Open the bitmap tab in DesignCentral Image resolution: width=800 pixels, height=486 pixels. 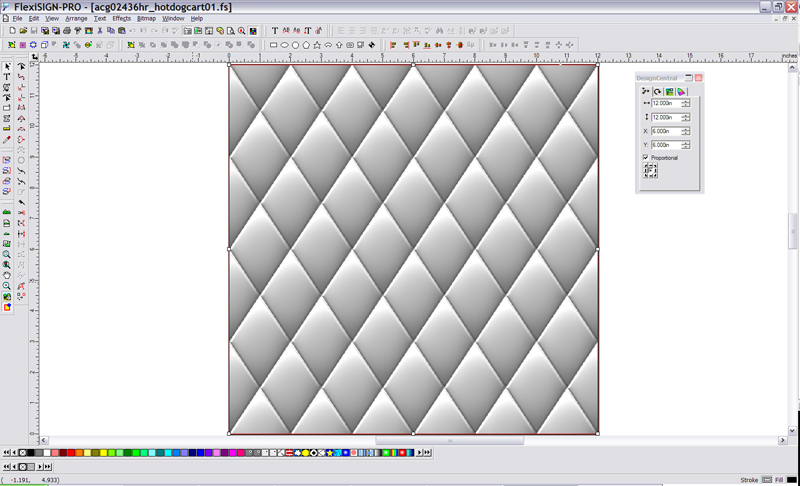(x=669, y=91)
